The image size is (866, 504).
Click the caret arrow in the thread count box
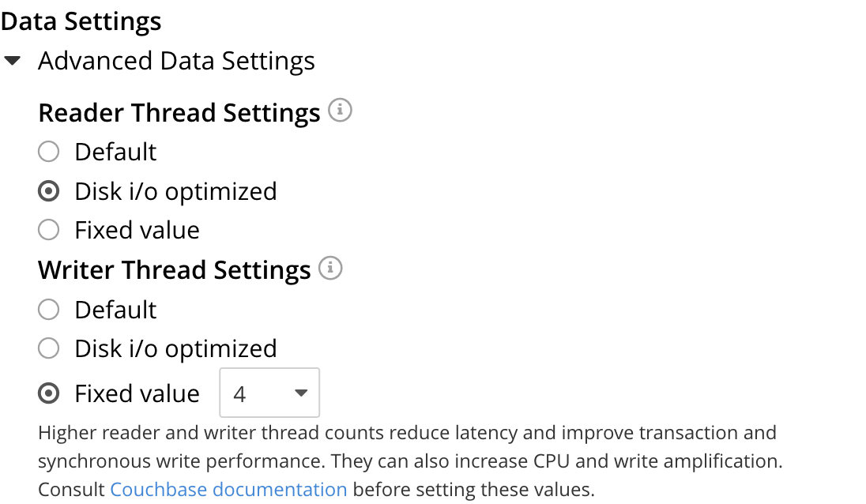[300, 393]
